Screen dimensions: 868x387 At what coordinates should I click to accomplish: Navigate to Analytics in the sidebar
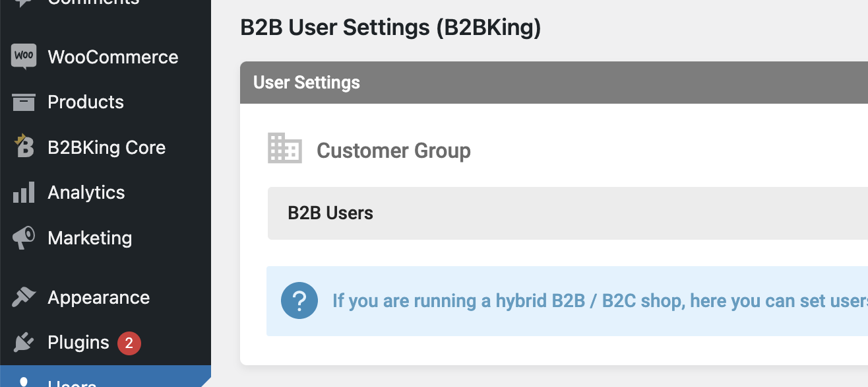pos(86,193)
